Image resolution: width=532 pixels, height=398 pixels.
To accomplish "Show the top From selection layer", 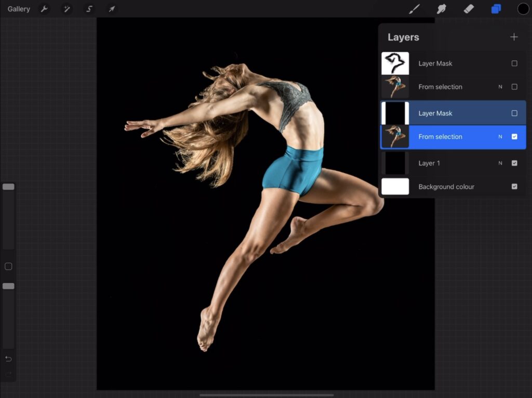I will tap(514, 87).
